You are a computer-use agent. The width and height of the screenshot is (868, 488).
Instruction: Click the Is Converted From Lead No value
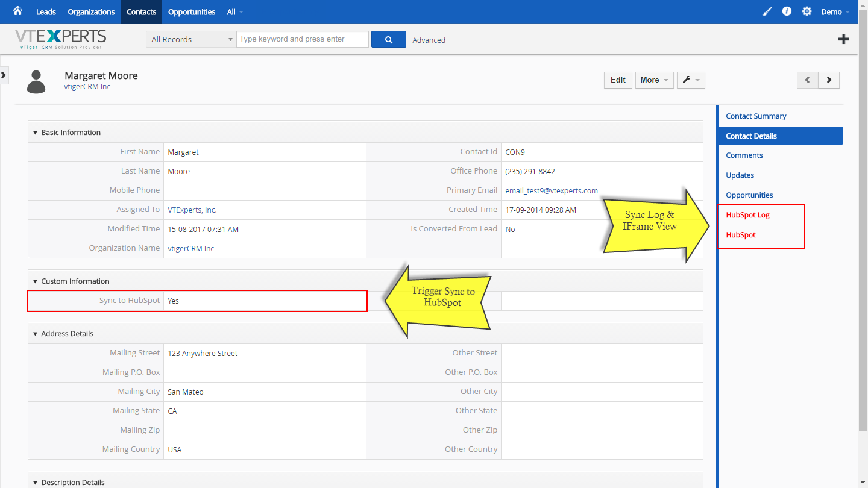pyautogui.click(x=510, y=230)
